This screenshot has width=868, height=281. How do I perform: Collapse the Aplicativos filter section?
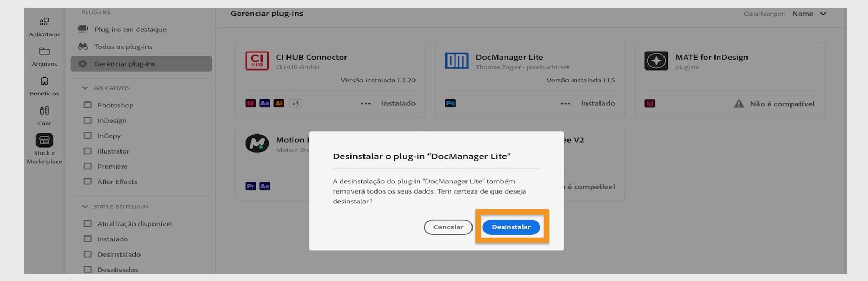pos(85,88)
